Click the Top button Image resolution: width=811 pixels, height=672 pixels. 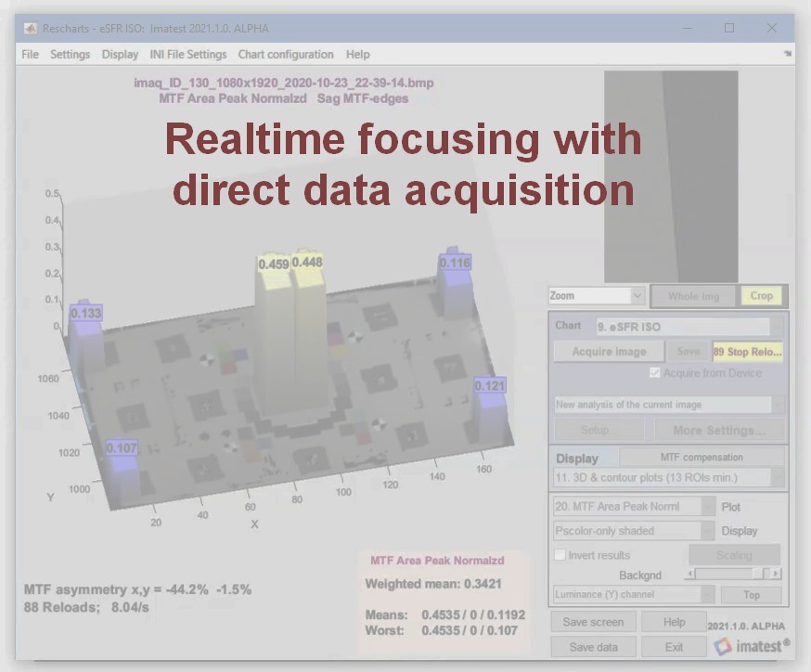[x=752, y=595]
